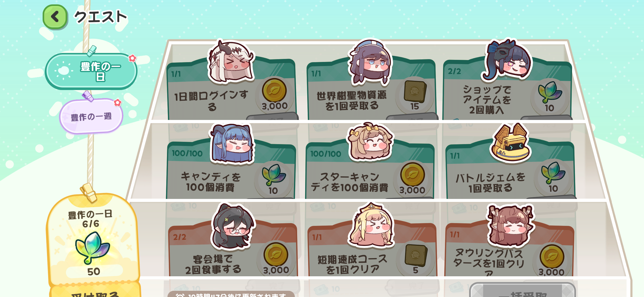
Task: Tap the yellow 受け取る button under 豊作の一日
Action: (x=95, y=291)
